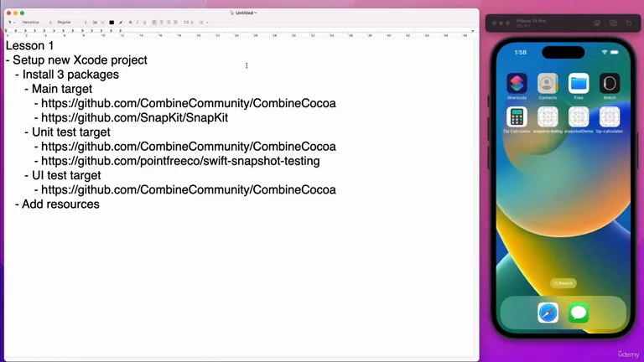Viewport: 644px width, 362px height.
Task: Align text left
Action: tap(154, 23)
